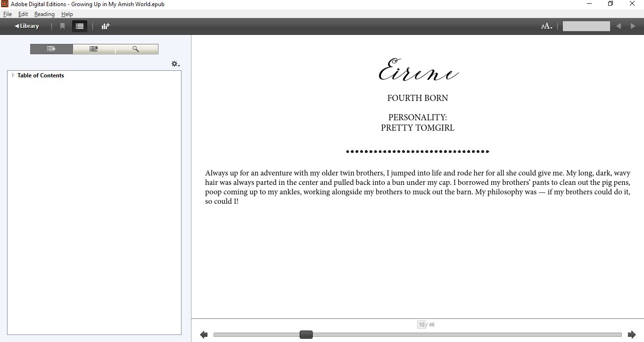The image size is (644, 342).
Task: Restore down the window
Action: coord(611,4)
